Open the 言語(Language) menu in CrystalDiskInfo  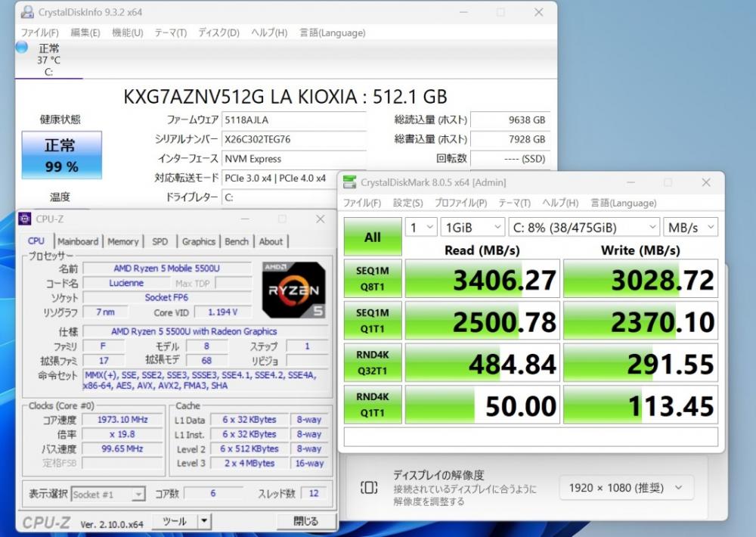tap(332, 33)
